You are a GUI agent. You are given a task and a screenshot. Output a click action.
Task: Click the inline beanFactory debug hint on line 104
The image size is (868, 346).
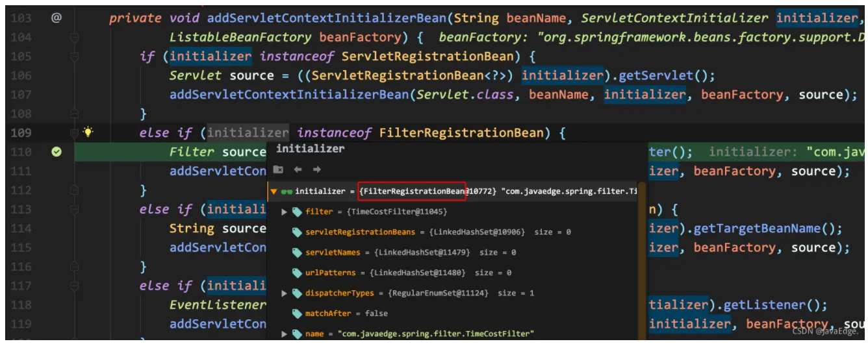pyautogui.click(x=653, y=37)
